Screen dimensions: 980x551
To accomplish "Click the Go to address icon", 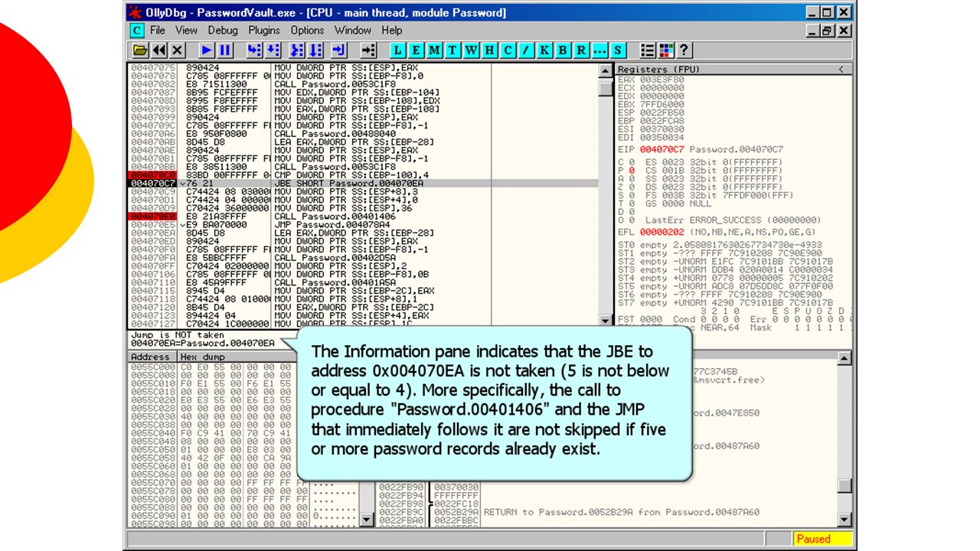I will point(370,51).
